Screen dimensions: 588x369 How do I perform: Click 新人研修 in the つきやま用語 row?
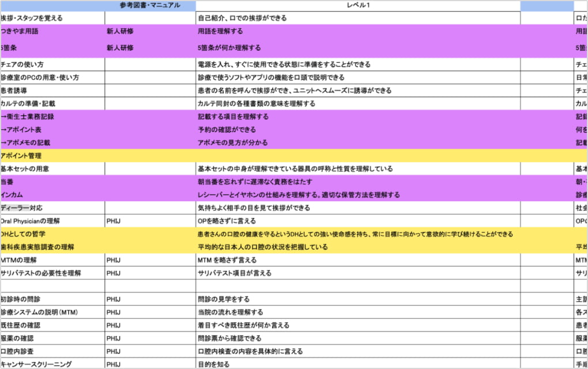pos(120,32)
